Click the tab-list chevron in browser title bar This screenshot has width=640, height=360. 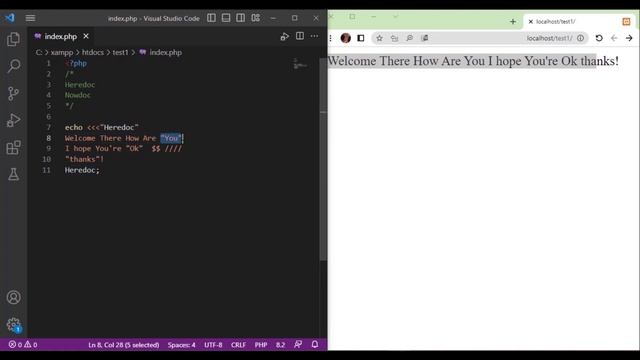click(x=395, y=17)
